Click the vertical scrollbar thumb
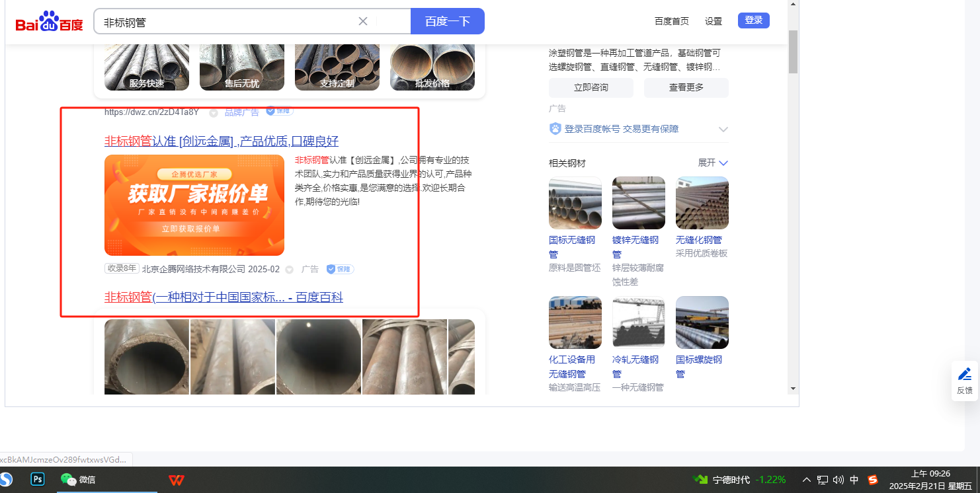980x493 pixels. (x=794, y=52)
